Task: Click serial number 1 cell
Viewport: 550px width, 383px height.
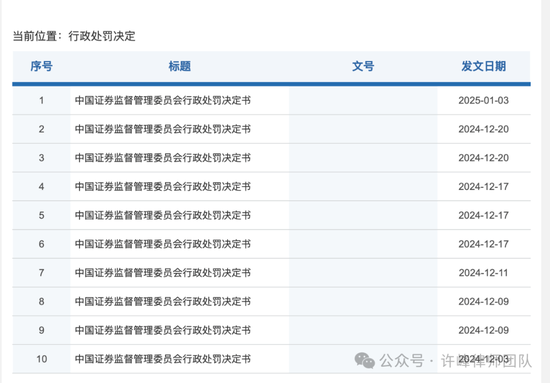Action: pos(41,101)
